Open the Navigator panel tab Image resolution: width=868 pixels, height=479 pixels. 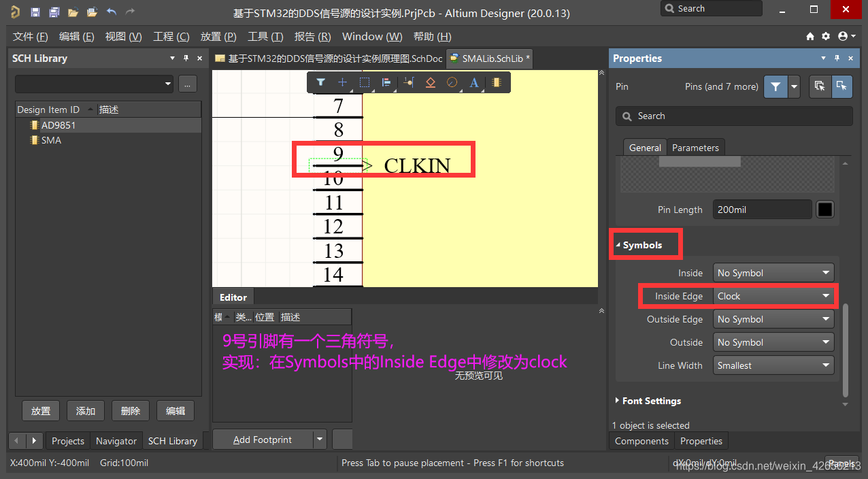point(116,441)
